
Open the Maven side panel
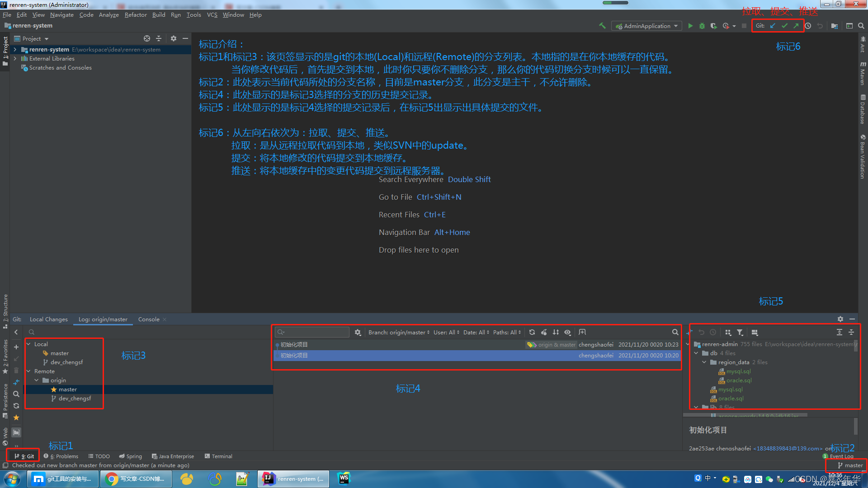[863, 73]
